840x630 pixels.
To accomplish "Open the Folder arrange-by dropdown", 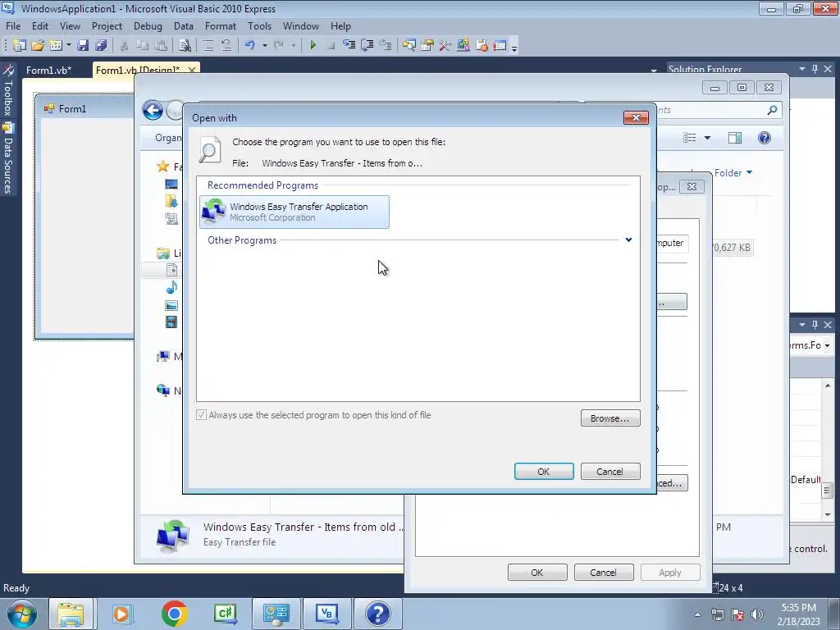I will click(x=733, y=172).
